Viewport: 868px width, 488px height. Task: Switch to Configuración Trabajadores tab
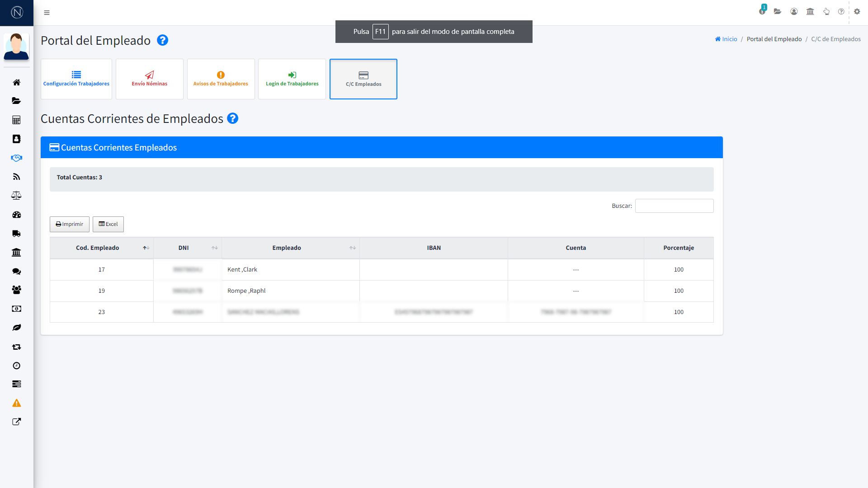(76, 79)
